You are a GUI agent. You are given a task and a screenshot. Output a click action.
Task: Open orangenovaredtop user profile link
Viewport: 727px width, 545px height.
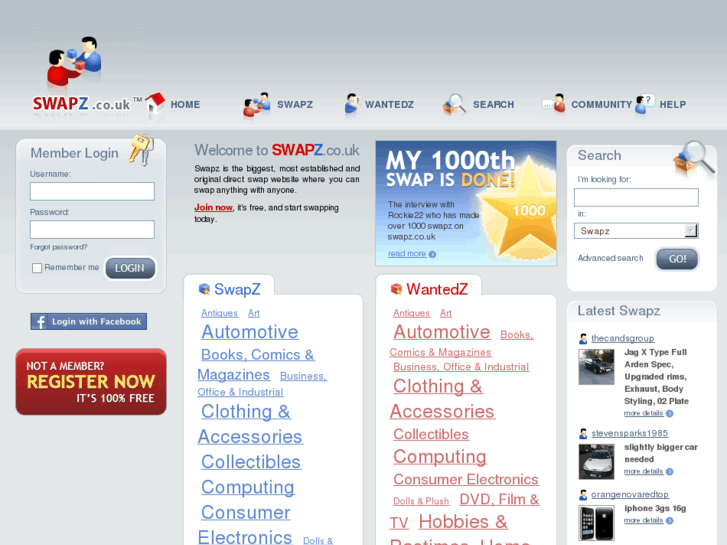click(630, 494)
